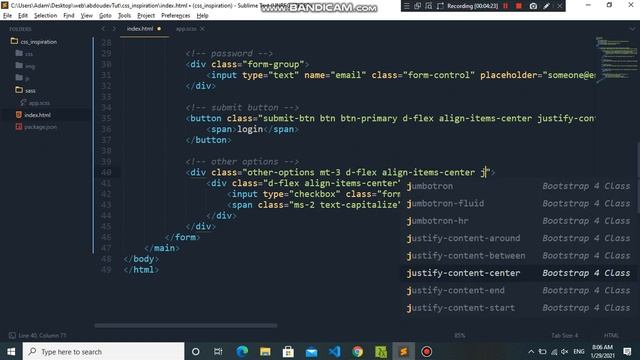Choose justify-content-around suggestion
Image resolution: width=640 pixels, height=360 pixels.
click(518, 238)
